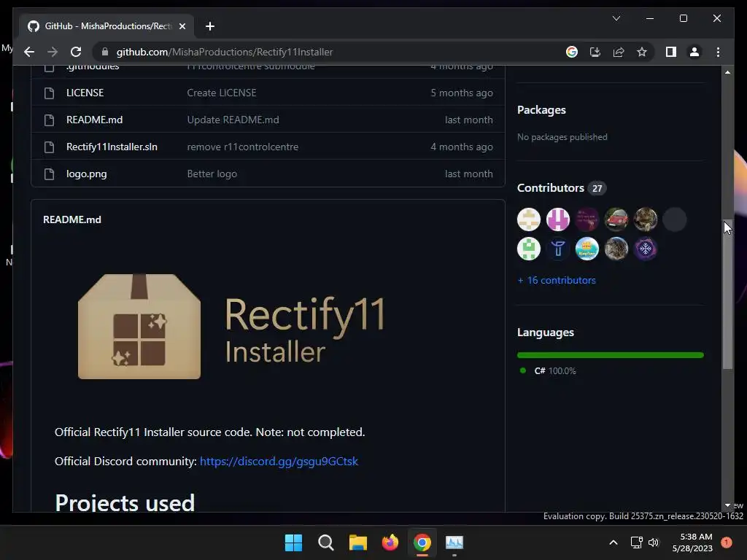Show the other 16 contributors
Image resolution: width=747 pixels, height=560 pixels.
point(557,281)
